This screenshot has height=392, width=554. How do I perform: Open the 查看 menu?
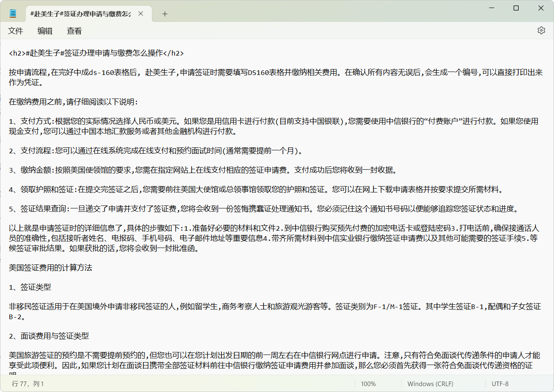(75, 31)
